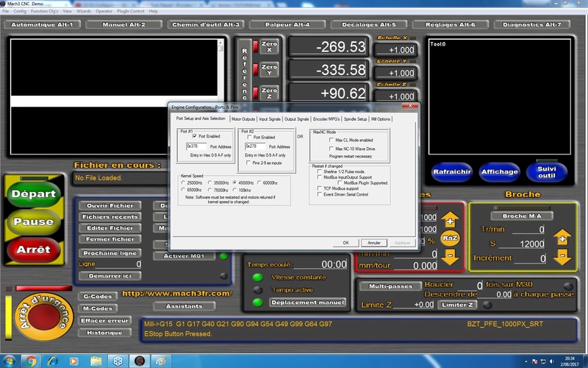The height and width of the screenshot is (368, 588).
Task: Switch to the Motor Outputs tab
Action: coord(243,119)
